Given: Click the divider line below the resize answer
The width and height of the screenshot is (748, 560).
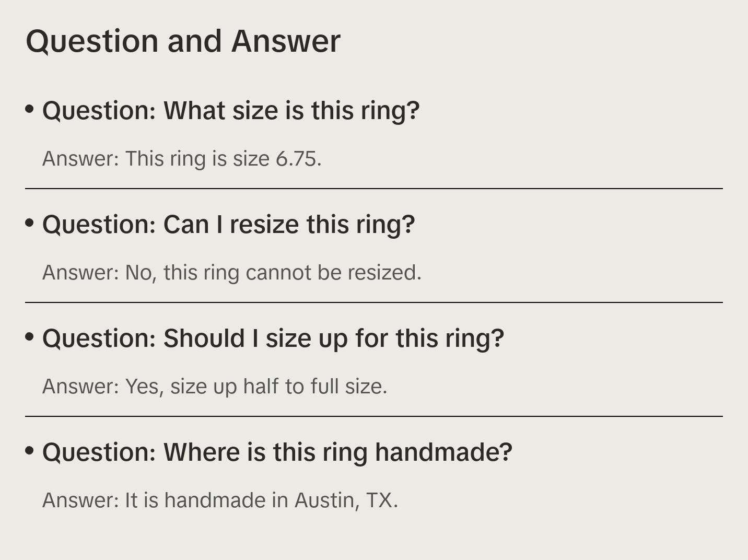Looking at the screenshot, I should click(374, 302).
